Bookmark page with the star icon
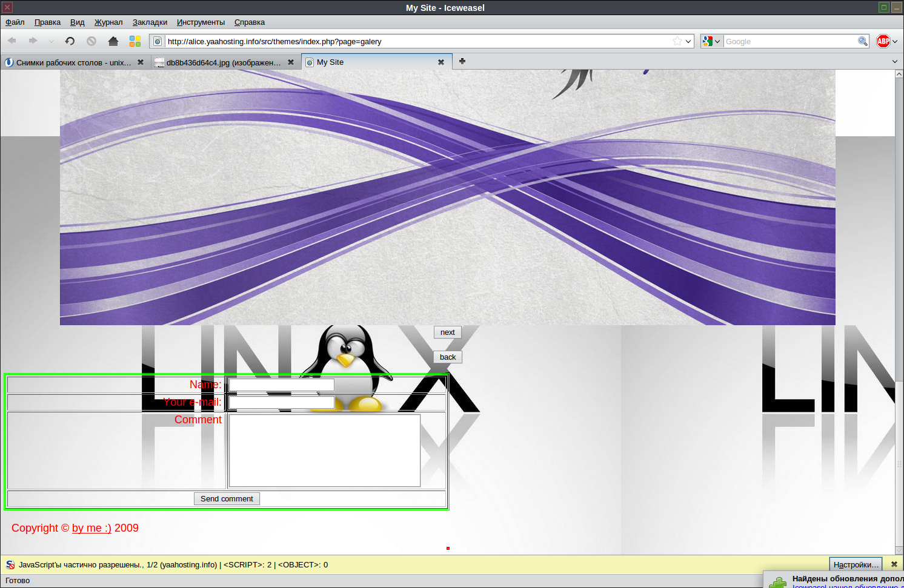The height and width of the screenshot is (588, 904). (677, 41)
